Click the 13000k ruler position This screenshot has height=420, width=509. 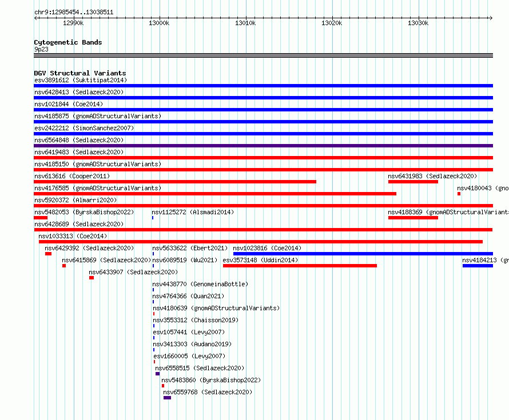click(x=159, y=23)
